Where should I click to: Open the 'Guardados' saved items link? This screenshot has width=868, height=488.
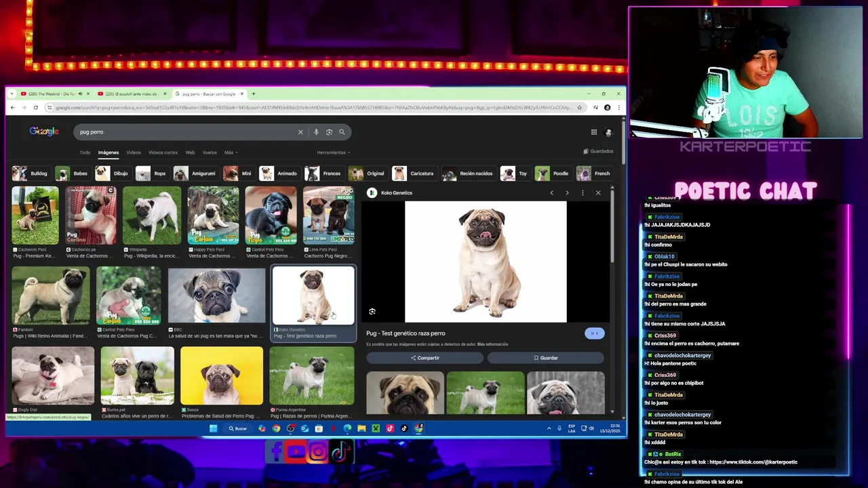pyautogui.click(x=598, y=151)
